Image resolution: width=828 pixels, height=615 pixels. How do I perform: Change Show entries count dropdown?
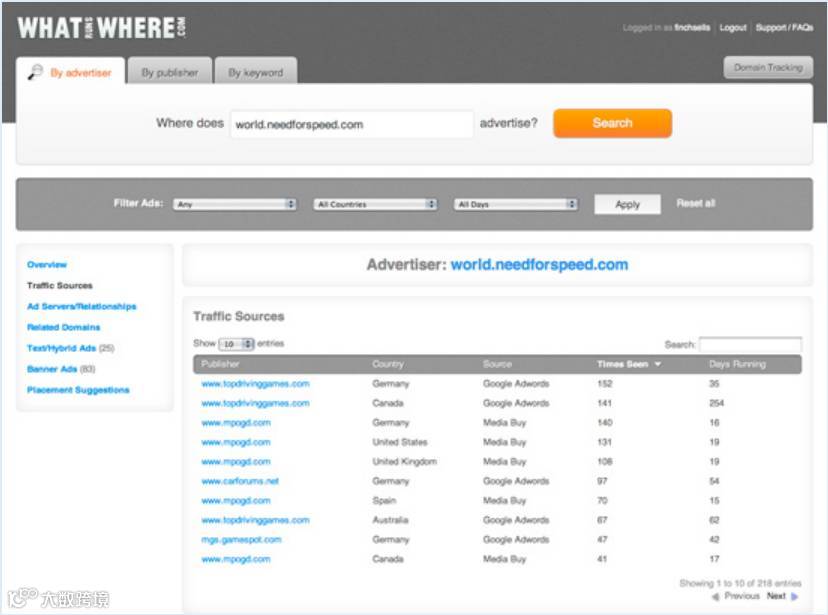(237, 344)
